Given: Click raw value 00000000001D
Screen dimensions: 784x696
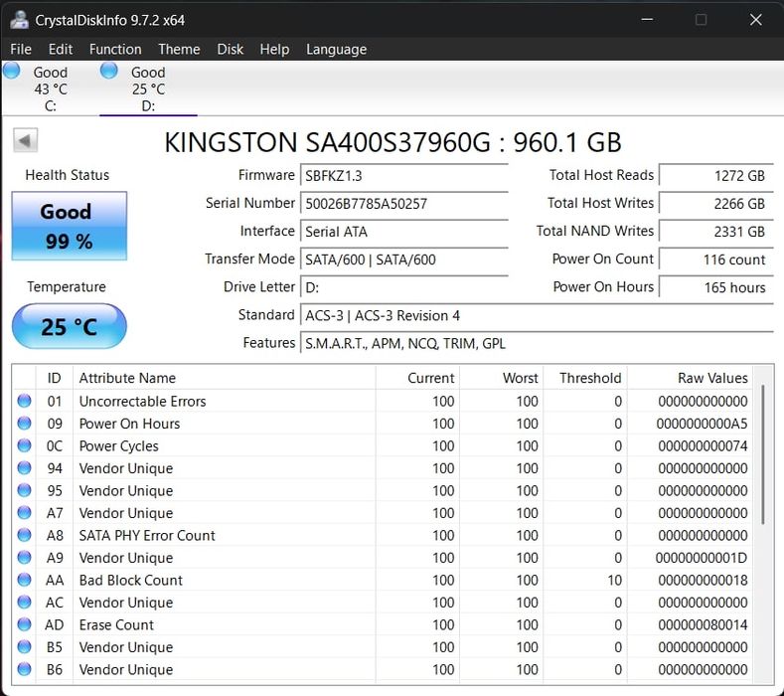Looking at the screenshot, I should point(702,558).
